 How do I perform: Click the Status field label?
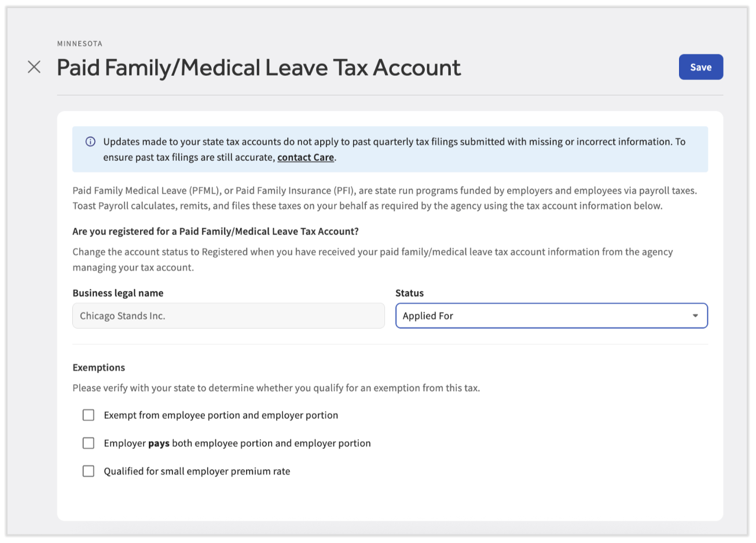pyautogui.click(x=409, y=293)
